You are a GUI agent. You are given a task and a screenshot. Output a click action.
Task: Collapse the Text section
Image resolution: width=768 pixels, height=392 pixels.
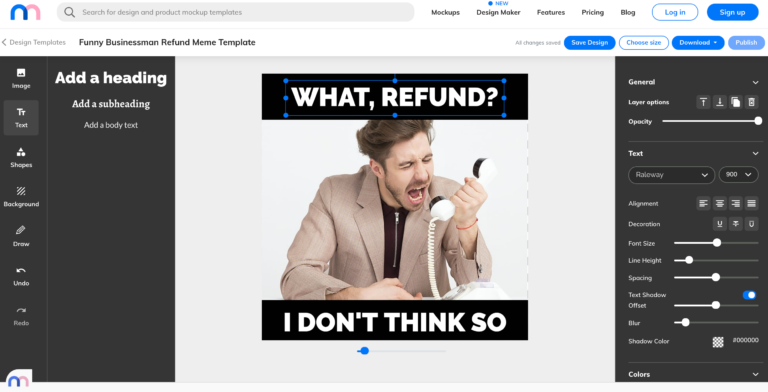tap(755, 153)
